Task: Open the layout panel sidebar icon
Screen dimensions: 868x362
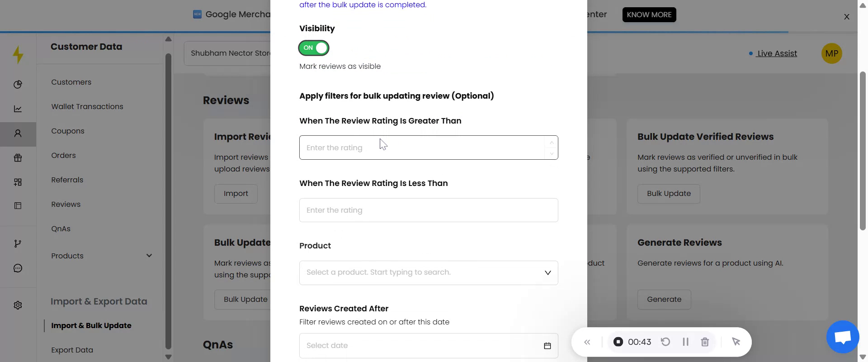Action: point(18,206)
